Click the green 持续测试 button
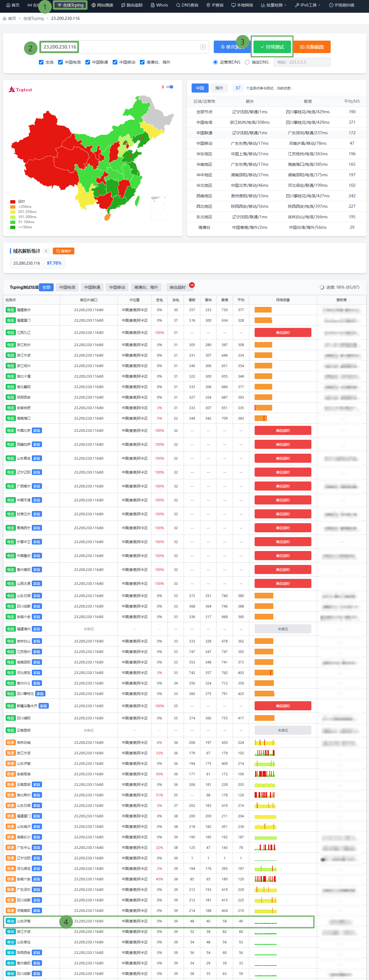The image size is (369, 980). [x=272, y=47]
